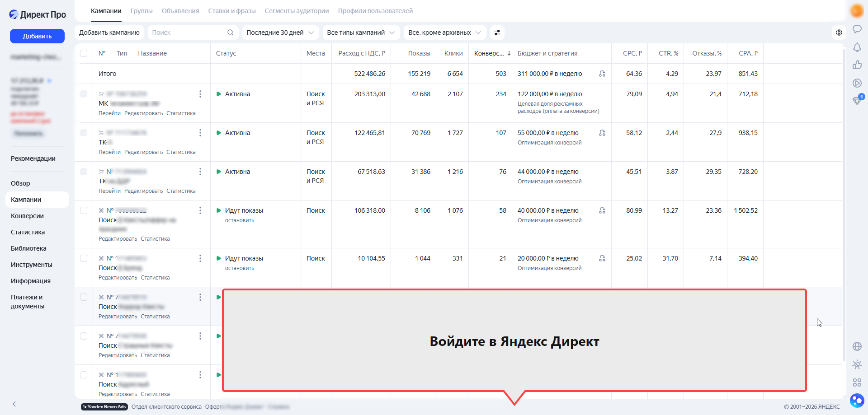Open the chat bubble icon

(857, 29)
